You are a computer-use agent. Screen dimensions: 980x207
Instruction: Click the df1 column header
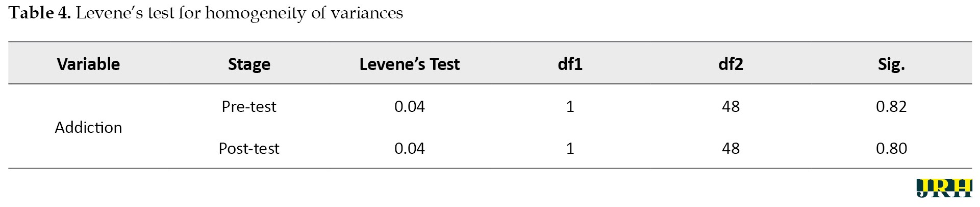point(570,64)
